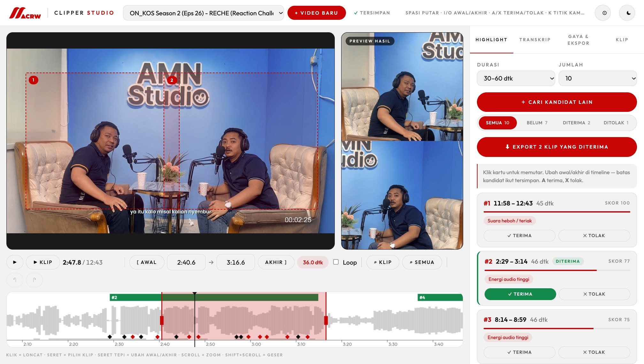
Task: Filter candidates by BELUM 7
Action: 537,123
